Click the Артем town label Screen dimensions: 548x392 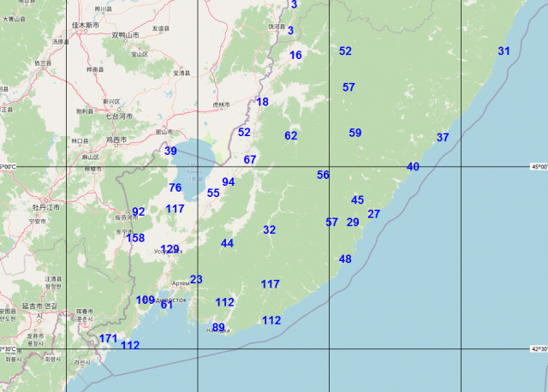coord(181,283)
